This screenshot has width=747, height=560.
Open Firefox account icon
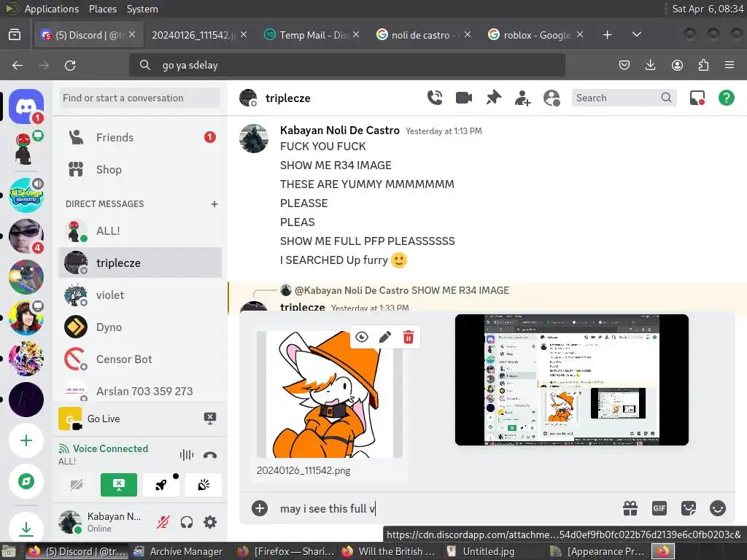677,65
